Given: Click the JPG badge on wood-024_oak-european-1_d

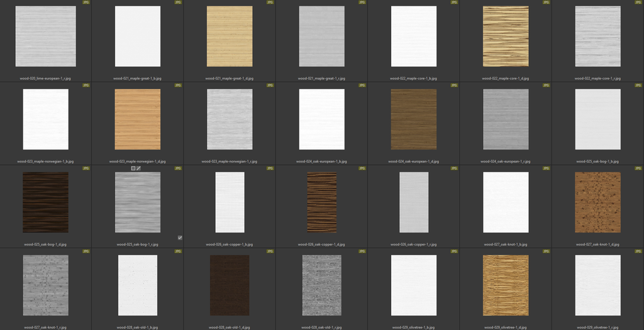Looking at the screenshot, I should tap(454, 85).
